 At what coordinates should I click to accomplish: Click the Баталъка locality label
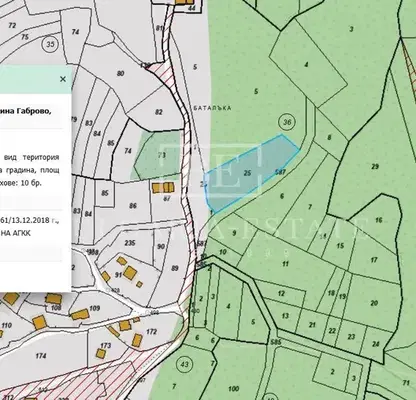[212, 108]
